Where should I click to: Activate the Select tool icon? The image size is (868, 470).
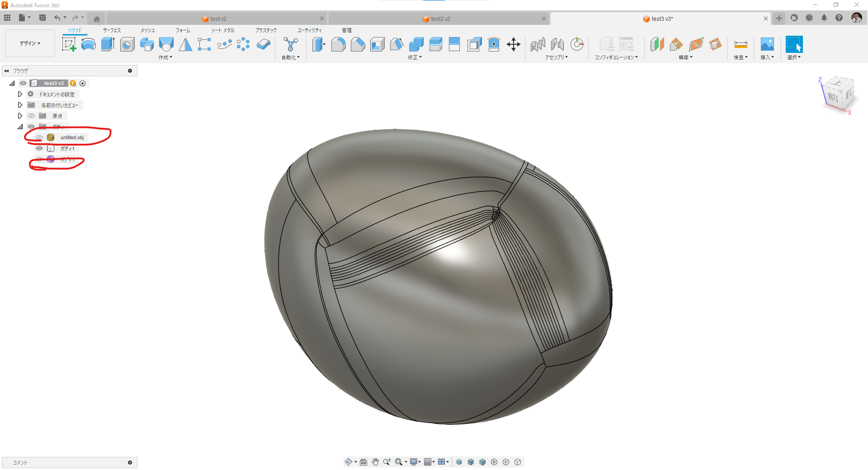point(794,44)
